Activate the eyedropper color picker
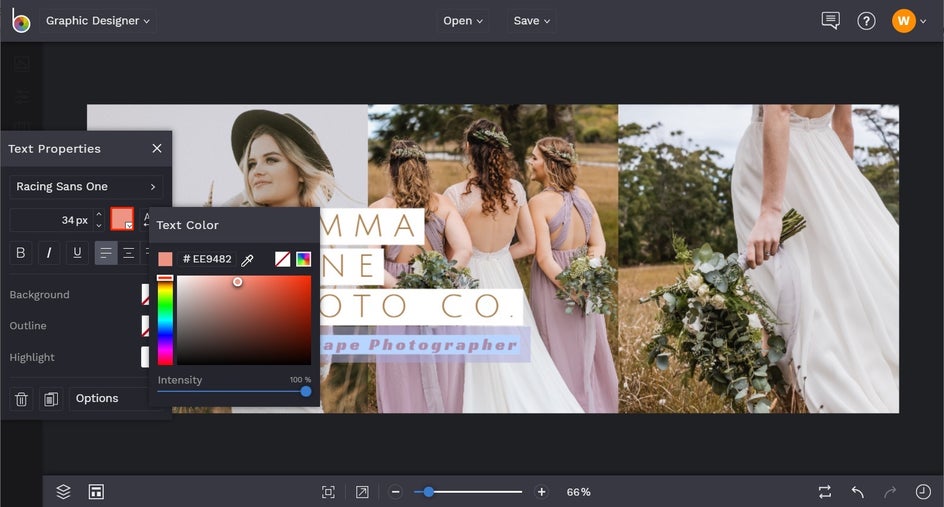 (247, 260)
